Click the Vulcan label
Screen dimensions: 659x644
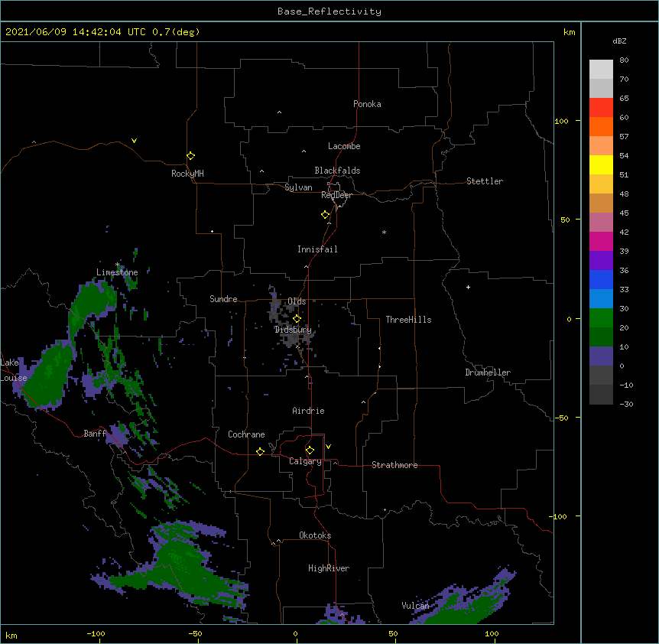415,606
